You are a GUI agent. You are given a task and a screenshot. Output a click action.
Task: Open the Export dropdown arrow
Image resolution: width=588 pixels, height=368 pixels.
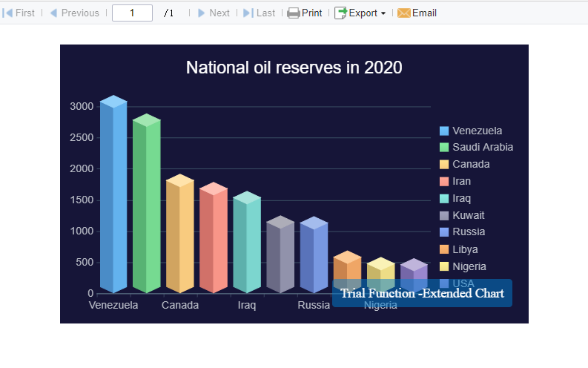point(383,13)
